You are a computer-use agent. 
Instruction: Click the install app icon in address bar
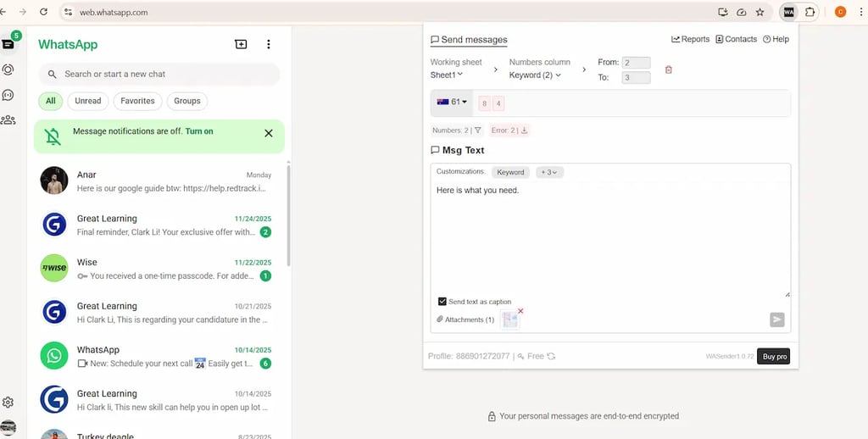click(722, 12)
